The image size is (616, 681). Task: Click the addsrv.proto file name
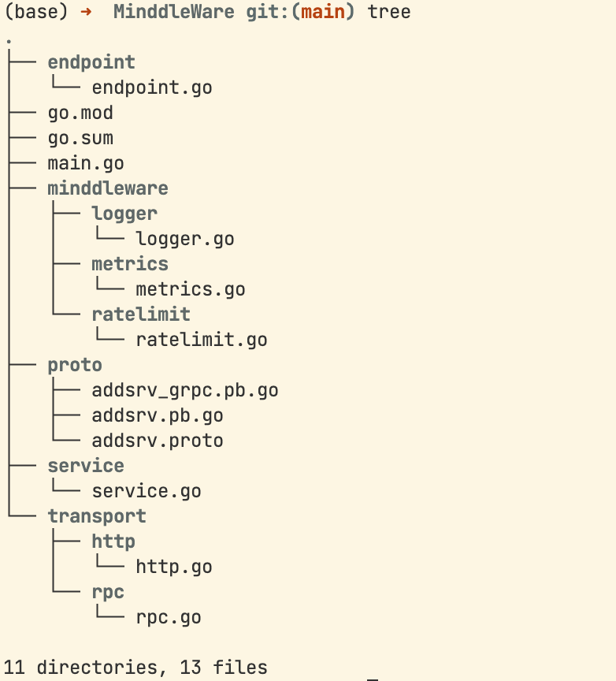coord(158,441)
